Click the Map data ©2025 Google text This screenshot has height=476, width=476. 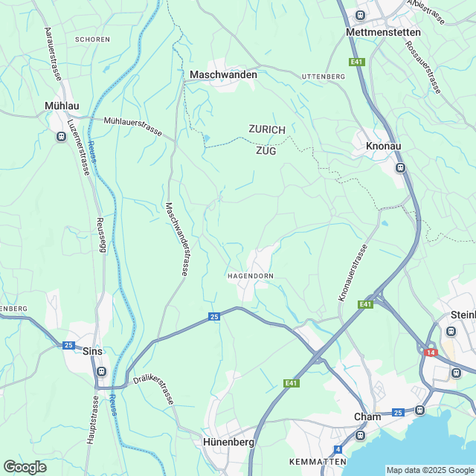(x=430, y=471)
